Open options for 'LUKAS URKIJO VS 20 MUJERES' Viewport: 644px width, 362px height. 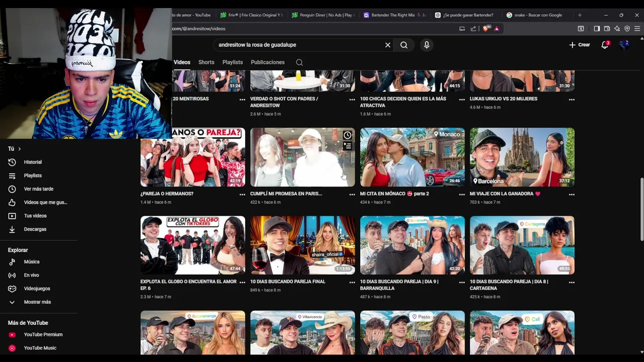(572, 100)
